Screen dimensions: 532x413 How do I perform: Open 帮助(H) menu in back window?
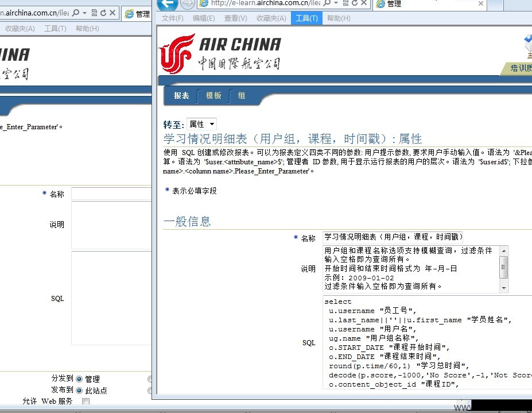87,29
